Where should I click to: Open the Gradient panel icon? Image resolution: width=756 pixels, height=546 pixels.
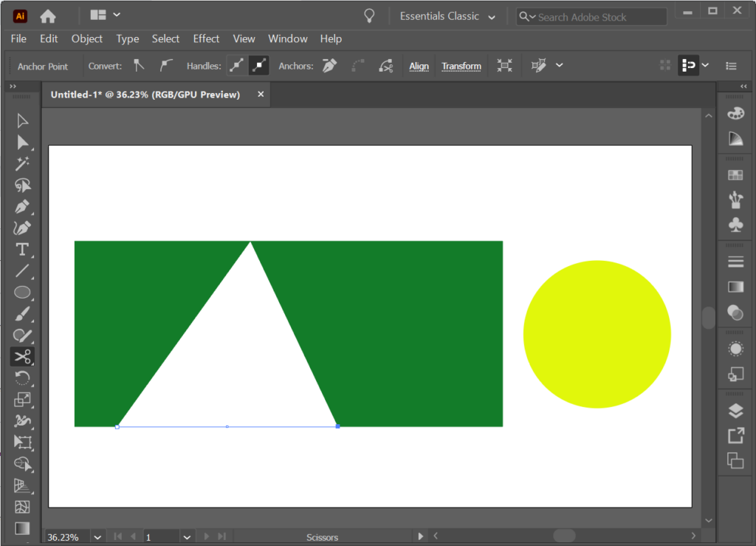[x=735, y=286]
